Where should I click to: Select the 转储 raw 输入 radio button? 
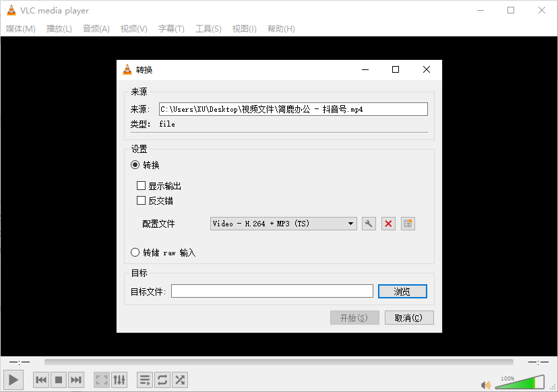[x=135, y=252]
